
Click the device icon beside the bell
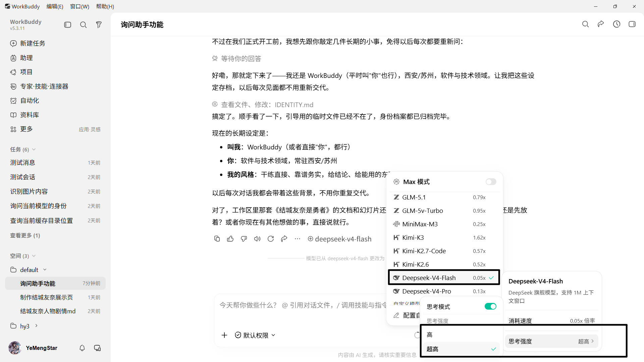[97, 348]
